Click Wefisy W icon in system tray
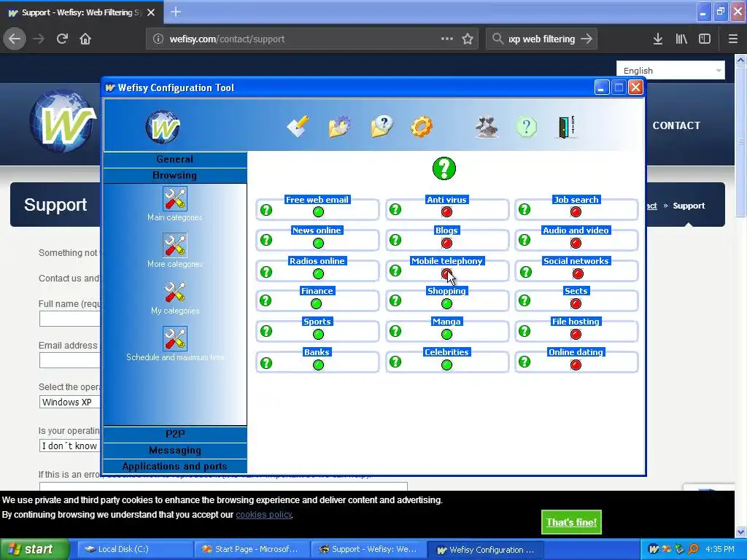747x560 pixels. click(654, 549)
